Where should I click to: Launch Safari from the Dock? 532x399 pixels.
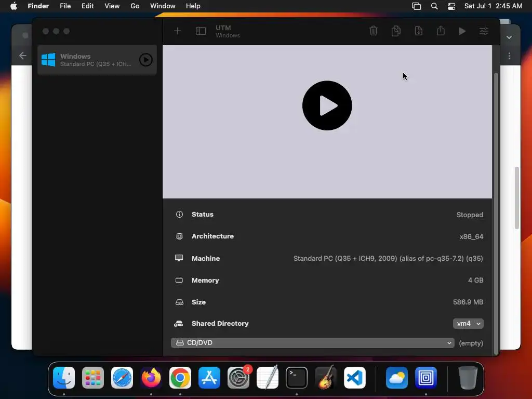122,378
